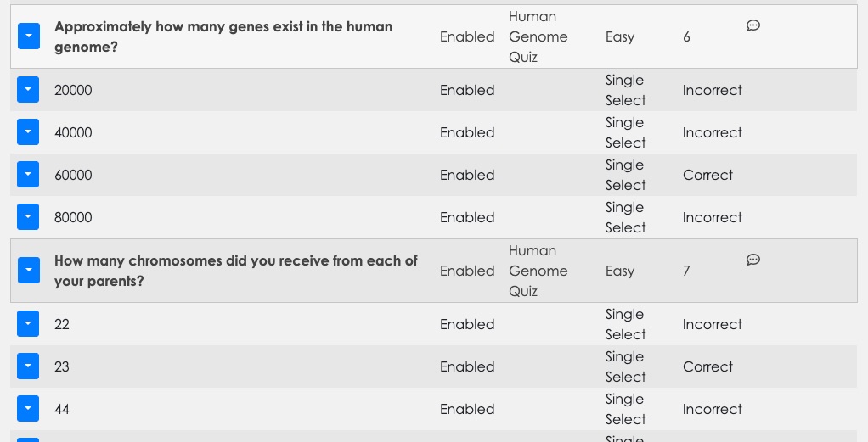Select the question about genes in human genome
This screenshot has width=868, height=442.
click(223, 36)
